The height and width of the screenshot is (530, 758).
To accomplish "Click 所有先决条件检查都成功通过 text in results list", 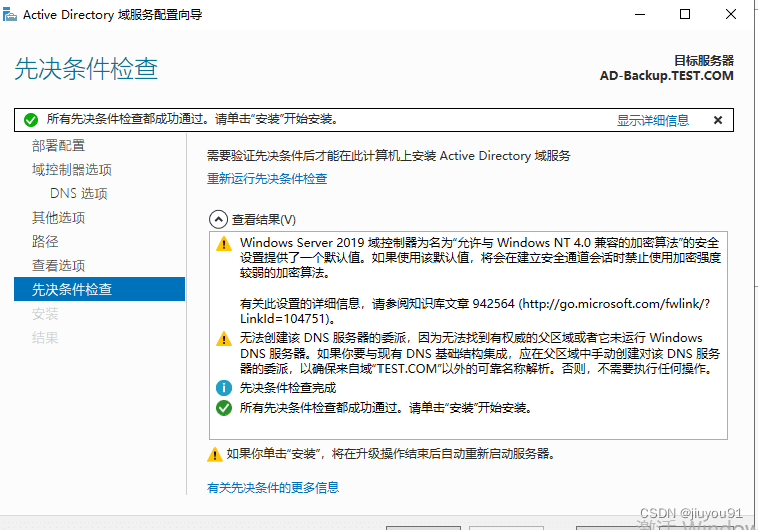I will 386,408.
